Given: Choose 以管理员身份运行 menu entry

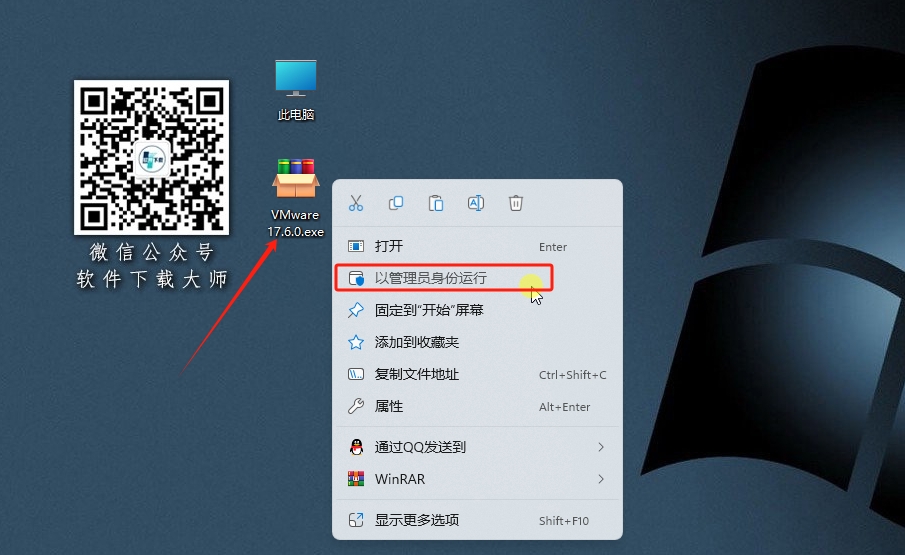Looking at the screenshot, I should (477, 278).
